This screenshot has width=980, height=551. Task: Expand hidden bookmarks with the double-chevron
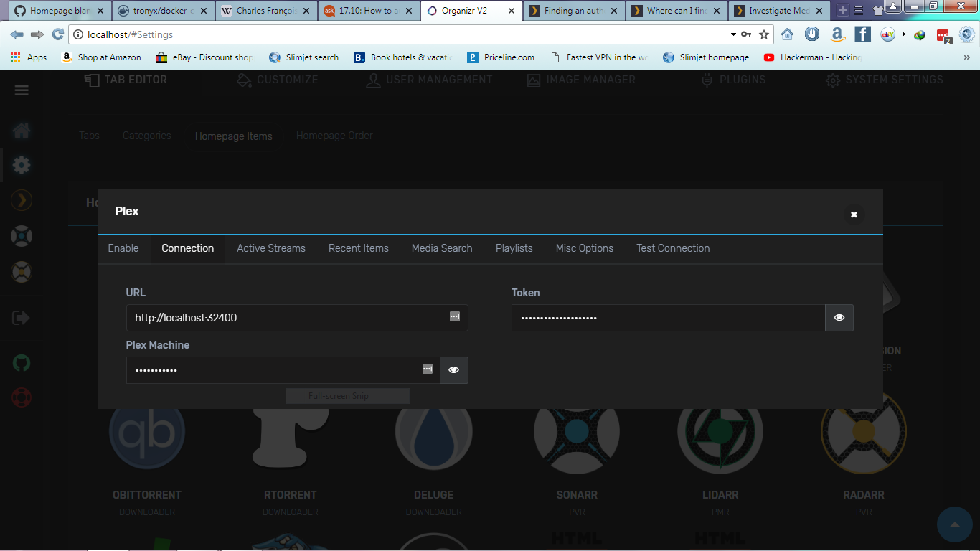coord(968,57)
